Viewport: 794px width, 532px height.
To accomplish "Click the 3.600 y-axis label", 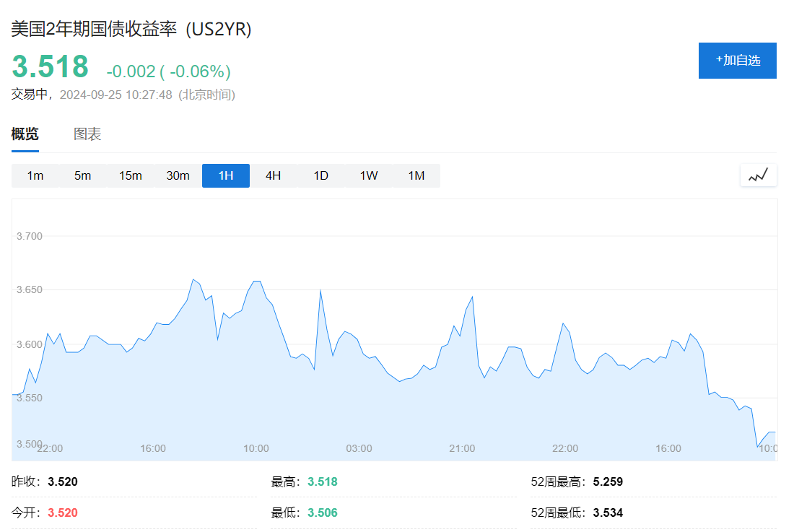I will click(x=30, y=344).
